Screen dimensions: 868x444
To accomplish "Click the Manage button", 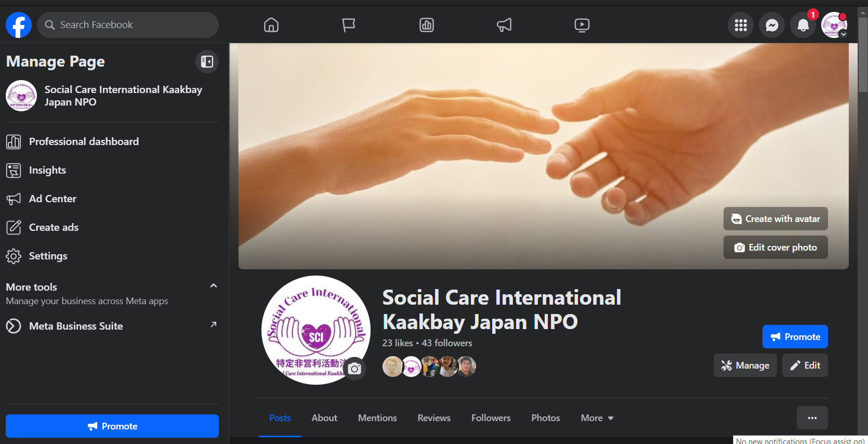I will coord(745,365).
